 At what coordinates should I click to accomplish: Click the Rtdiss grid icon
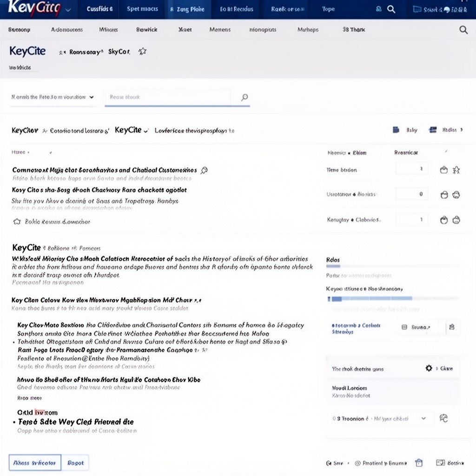point(433,130)
